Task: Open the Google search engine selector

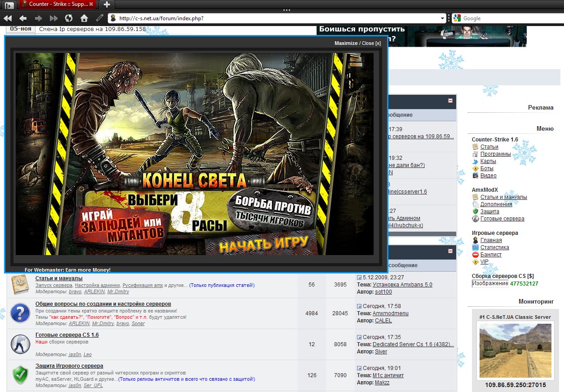Action: pyautogui.click(x=457, y=18)
